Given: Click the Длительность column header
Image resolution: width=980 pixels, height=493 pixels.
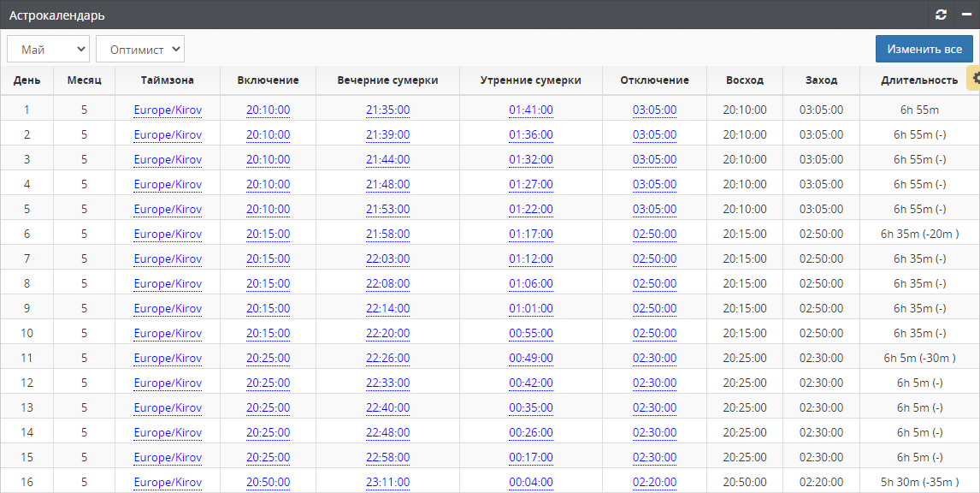Looking at the screenshot, I should 918,80.
